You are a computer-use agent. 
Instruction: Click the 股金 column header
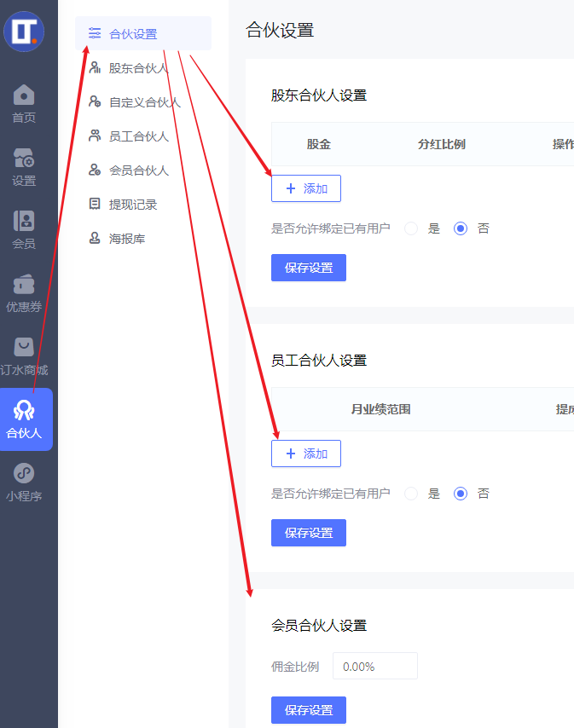(319, 144)
